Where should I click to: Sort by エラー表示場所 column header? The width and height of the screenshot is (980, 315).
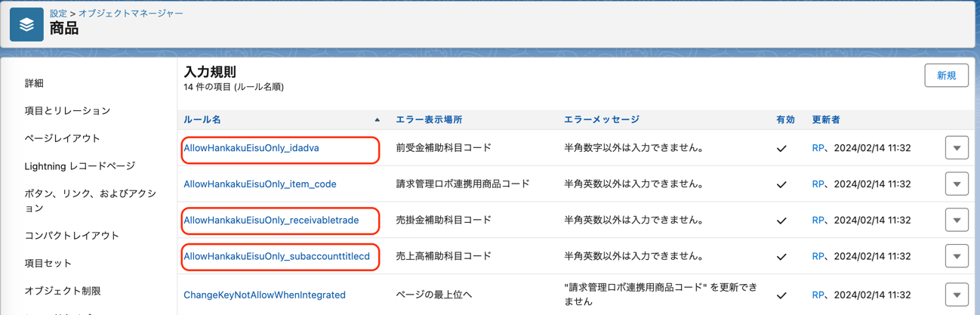429,120
